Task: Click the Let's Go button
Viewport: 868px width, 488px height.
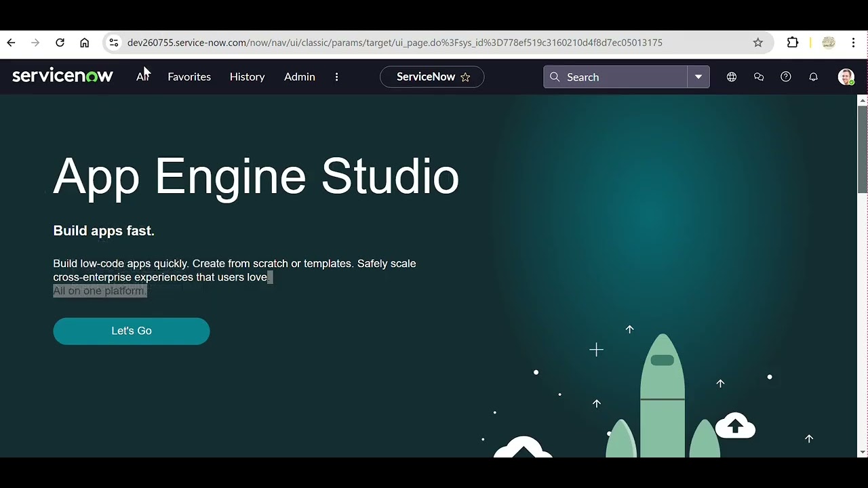Action: 132,331
